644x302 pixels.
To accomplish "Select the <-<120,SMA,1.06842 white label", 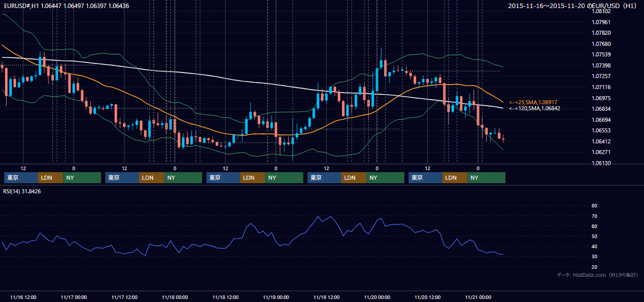I will pos(535,108).
